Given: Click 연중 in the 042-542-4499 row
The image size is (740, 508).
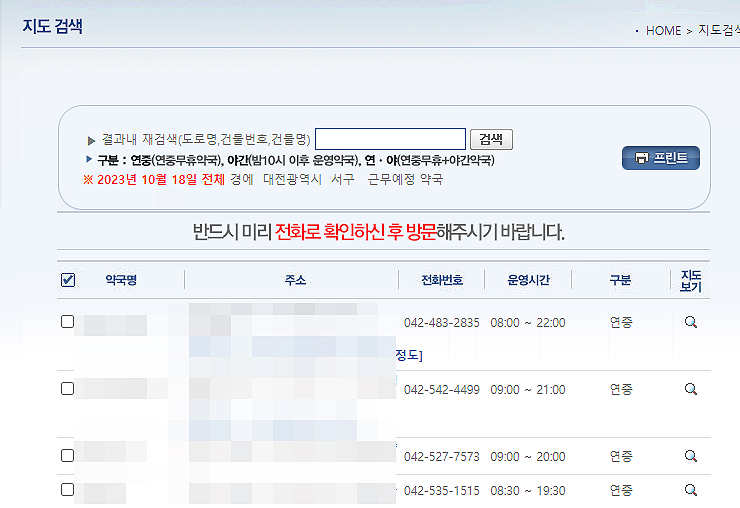Looking at the screenshot, I should coord(621,390).
